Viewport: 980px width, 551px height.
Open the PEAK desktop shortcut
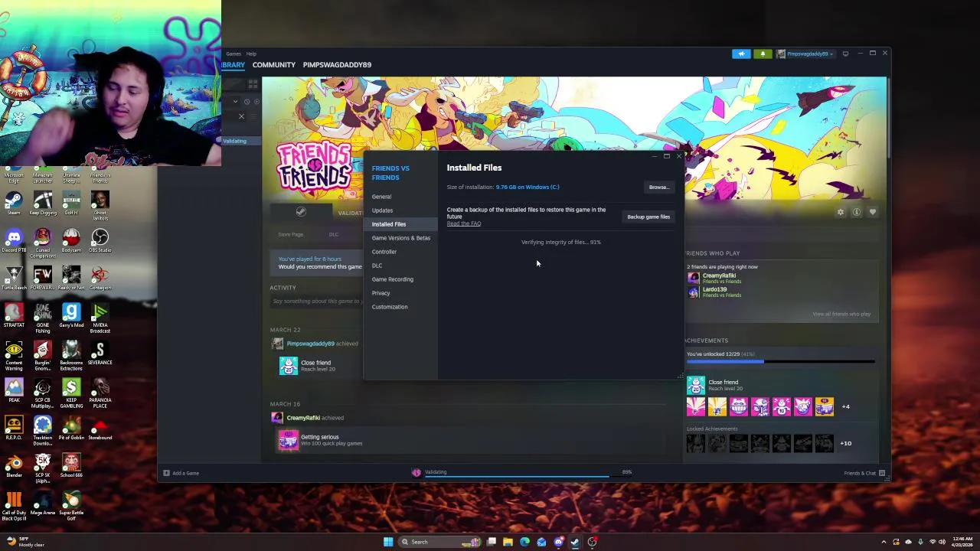point(14,390)
